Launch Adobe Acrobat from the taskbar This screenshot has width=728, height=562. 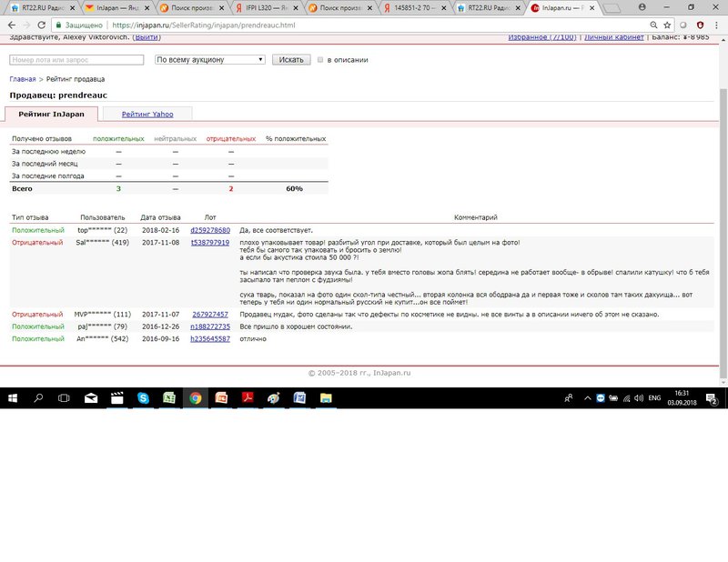[x=247, y=397]
